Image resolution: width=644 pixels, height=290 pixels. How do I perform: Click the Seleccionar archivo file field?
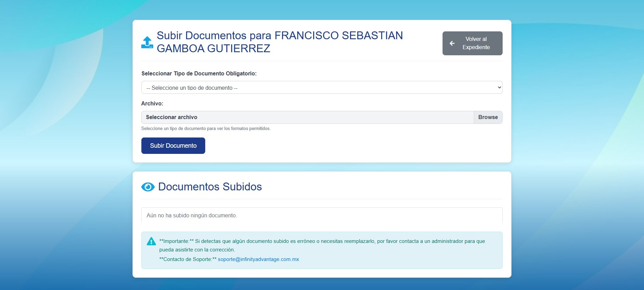click(307, 117)
